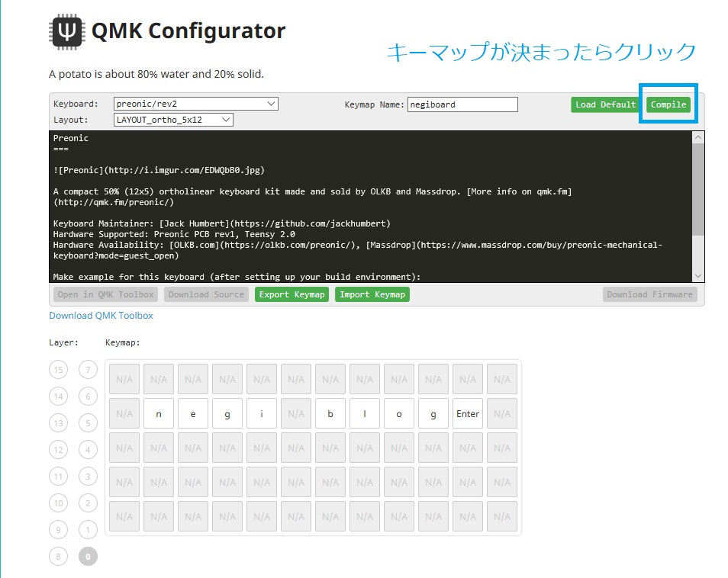Select the 'i' key in second row
The height and width of the screenshot is (578, 728).
point(262,414)
